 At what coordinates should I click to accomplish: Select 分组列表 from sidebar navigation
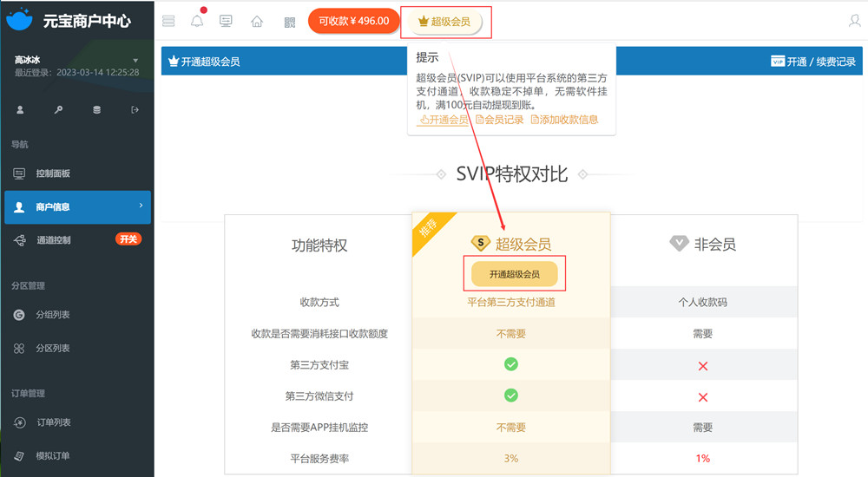click(53, 315)
